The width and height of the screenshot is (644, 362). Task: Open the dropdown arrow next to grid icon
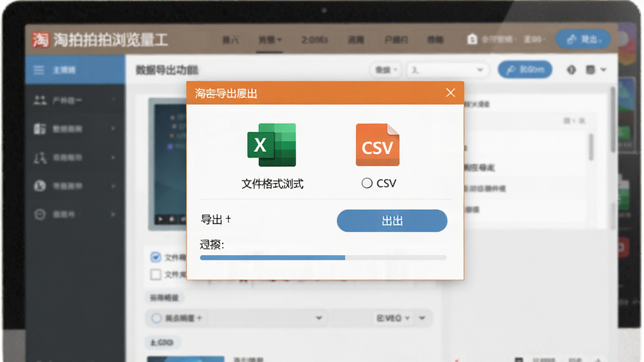pos(603,70)
